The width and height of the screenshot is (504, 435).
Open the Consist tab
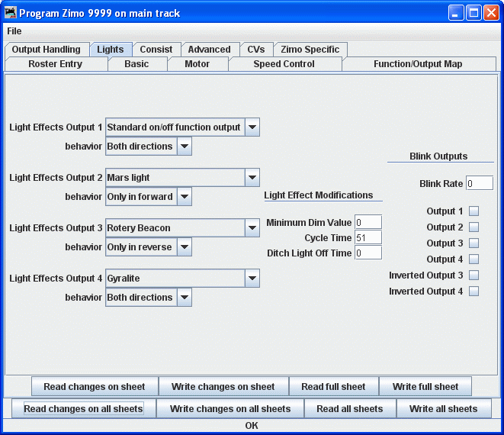tap(156, 50)
